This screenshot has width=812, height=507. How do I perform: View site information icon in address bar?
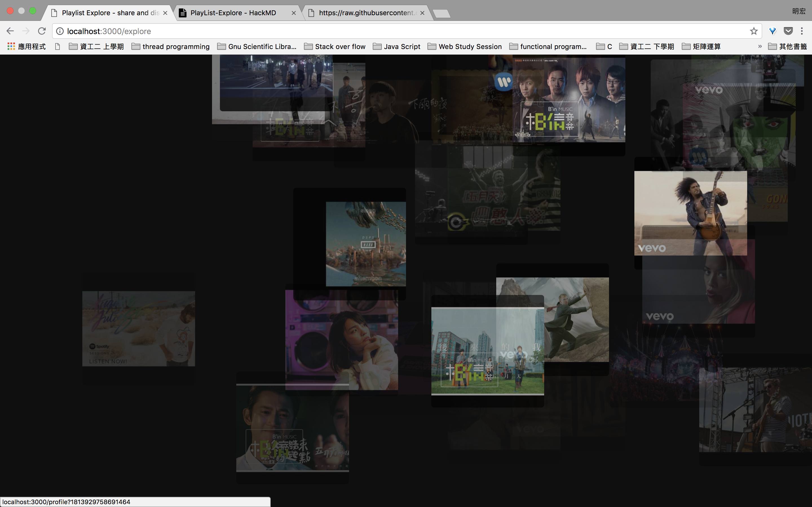point(60,31)
